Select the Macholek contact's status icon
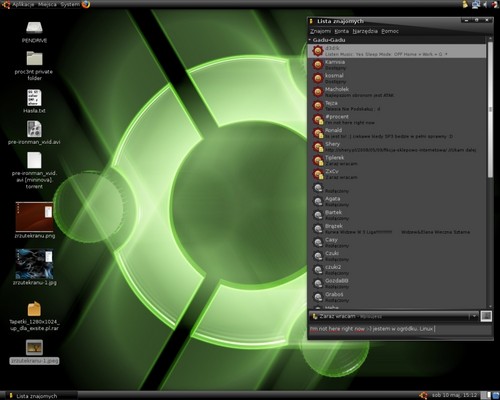 click(318, 92)
